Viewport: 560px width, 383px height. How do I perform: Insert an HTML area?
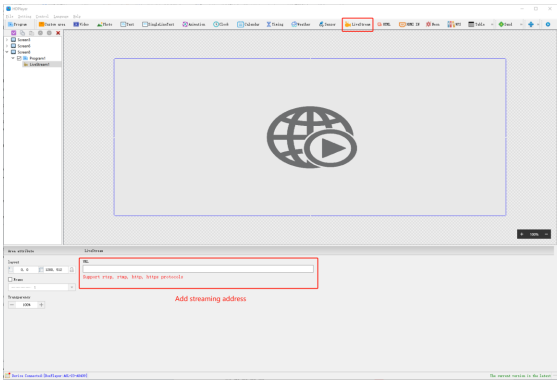click(384, 24)
